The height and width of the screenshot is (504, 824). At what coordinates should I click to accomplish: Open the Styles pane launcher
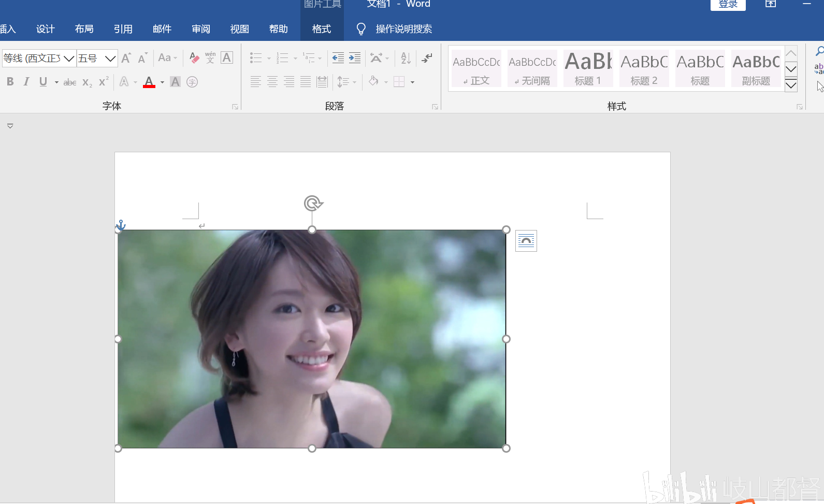click(x=800, y=107)
